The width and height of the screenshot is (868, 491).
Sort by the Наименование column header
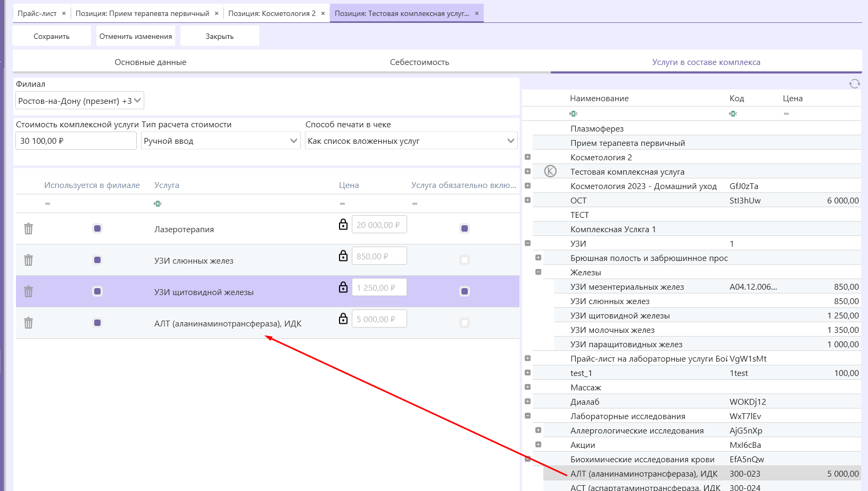point(599,98)
